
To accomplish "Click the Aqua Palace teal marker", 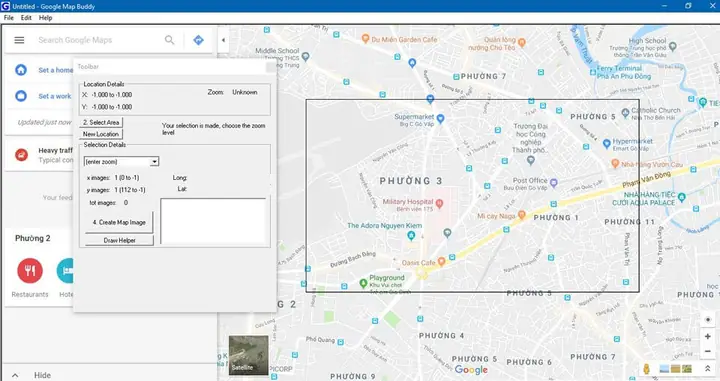I will [x=682, y=197].
